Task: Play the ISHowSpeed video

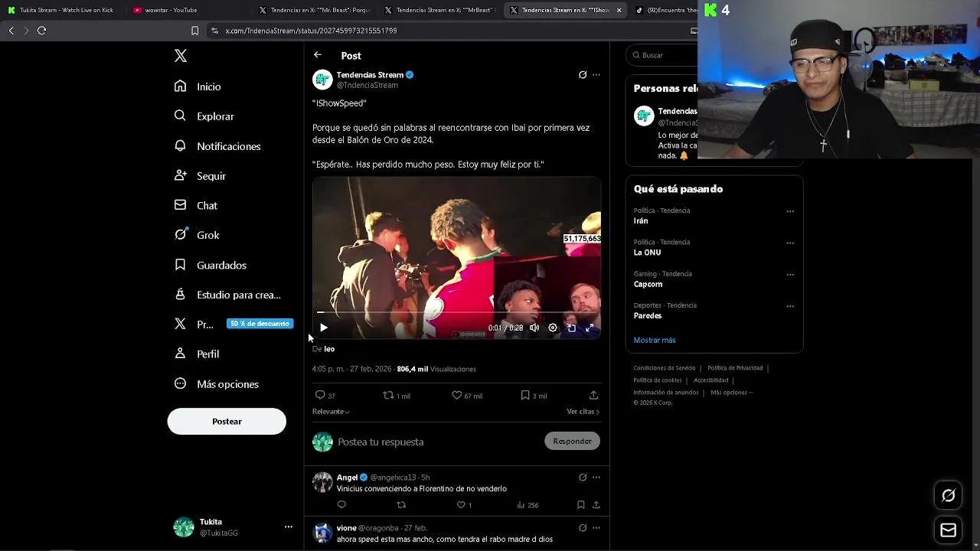Action: tap(324, 328)
